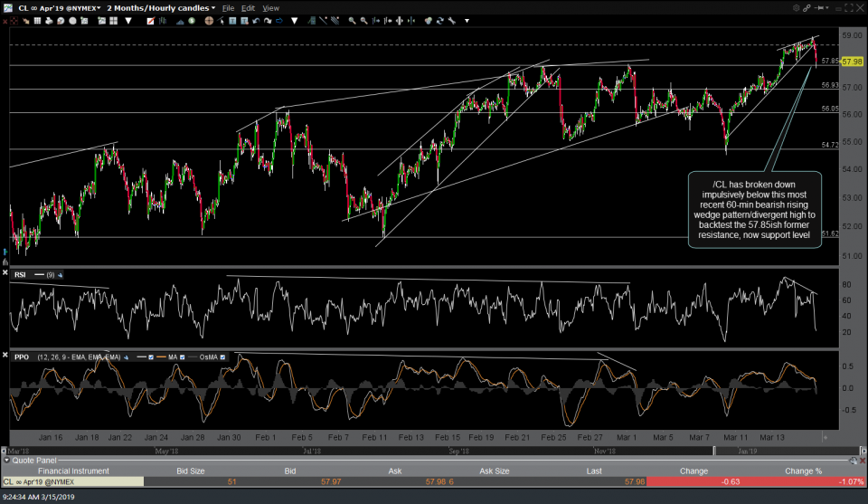
Task: Click the green dollar circle icon
Action: click(x=192, y=21)
